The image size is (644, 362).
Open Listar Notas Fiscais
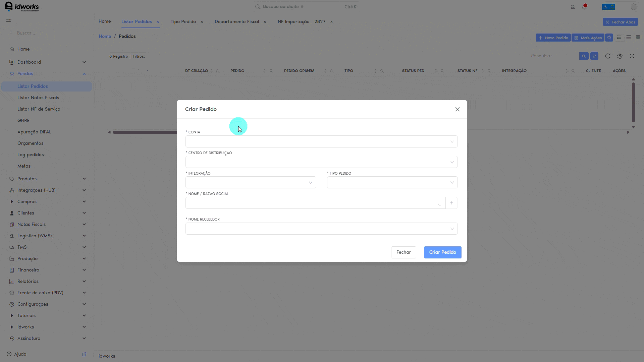(38, 98)
